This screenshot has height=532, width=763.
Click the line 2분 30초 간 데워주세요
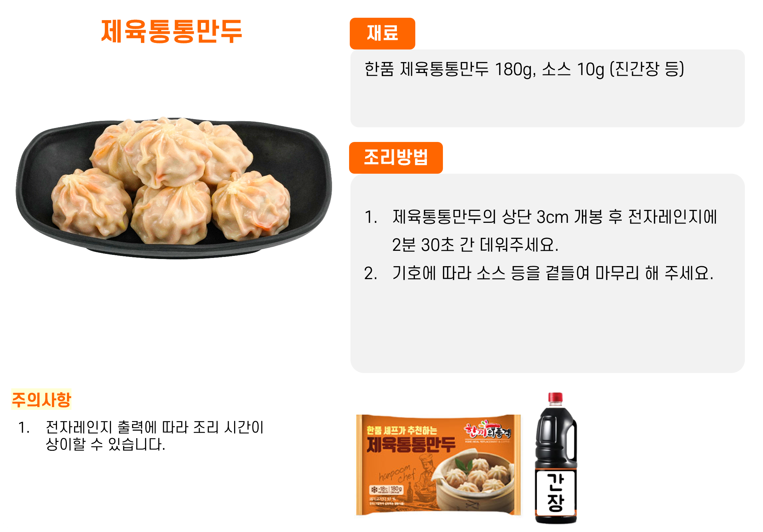[475, 245]
